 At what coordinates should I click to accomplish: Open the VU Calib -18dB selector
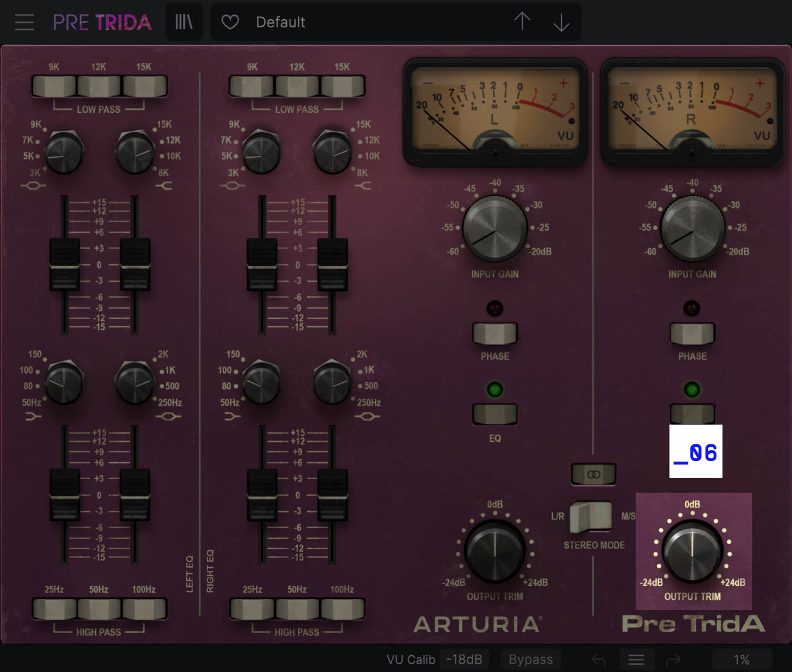(x=464, y=659)
